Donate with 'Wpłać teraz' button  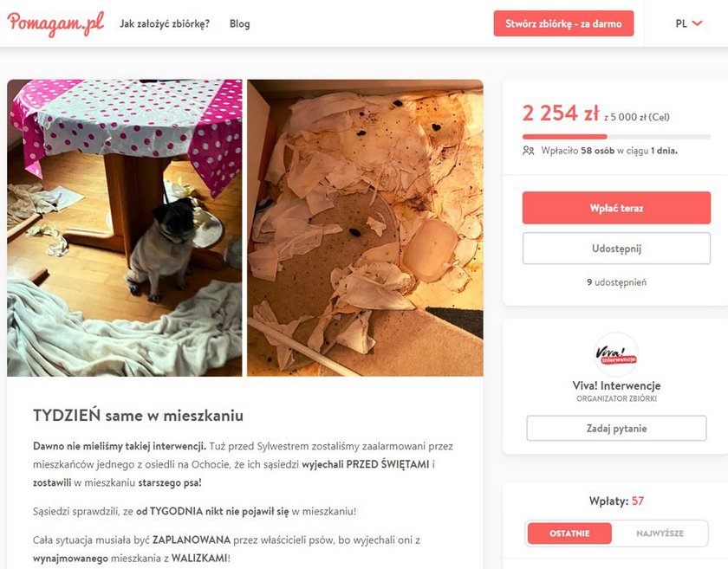click(x=616, y=208)
